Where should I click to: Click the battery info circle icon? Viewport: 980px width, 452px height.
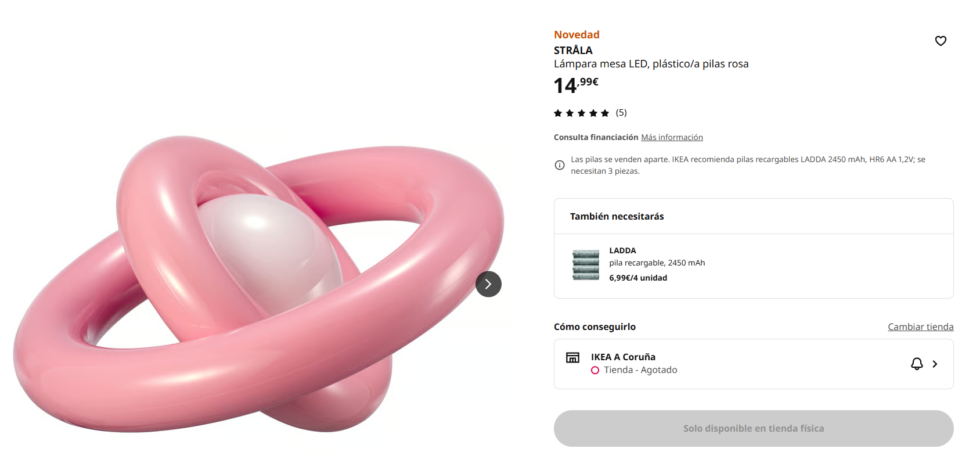point(560,165)
